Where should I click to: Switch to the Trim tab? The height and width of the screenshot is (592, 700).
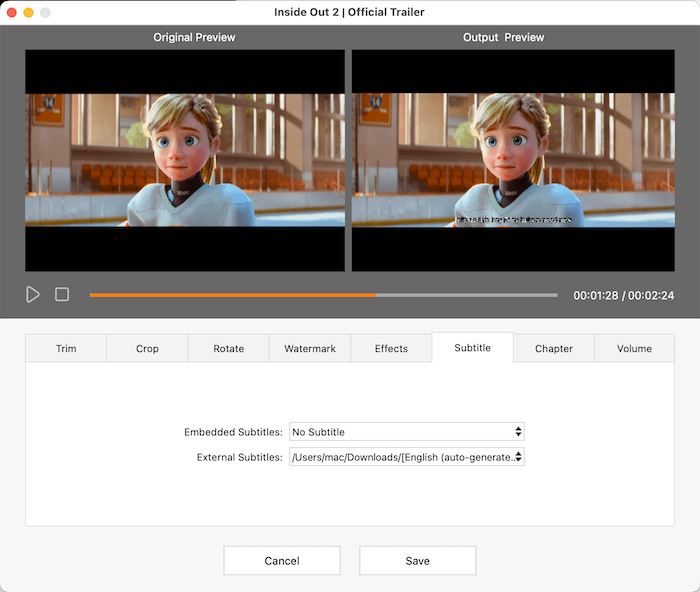point(66,349)
